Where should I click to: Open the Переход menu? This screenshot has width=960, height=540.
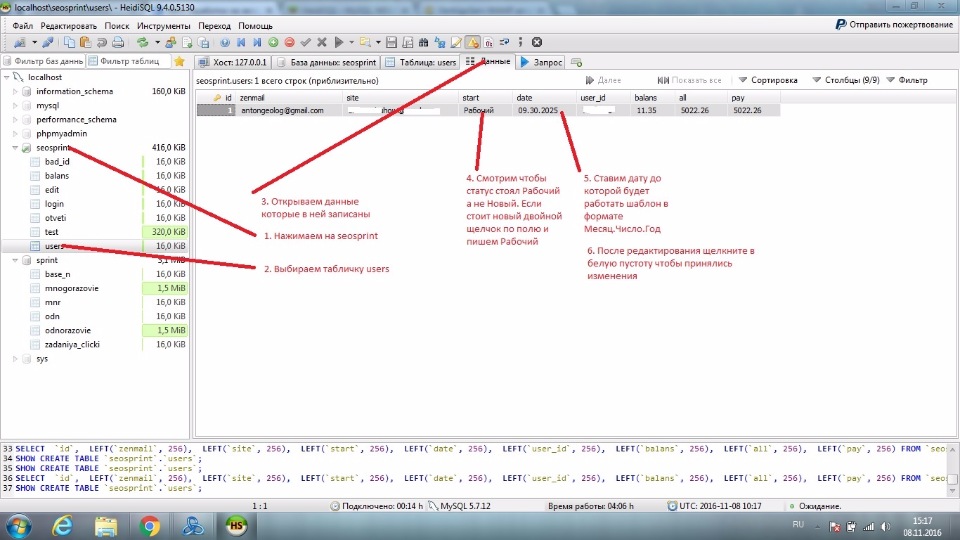pos(214,26)
